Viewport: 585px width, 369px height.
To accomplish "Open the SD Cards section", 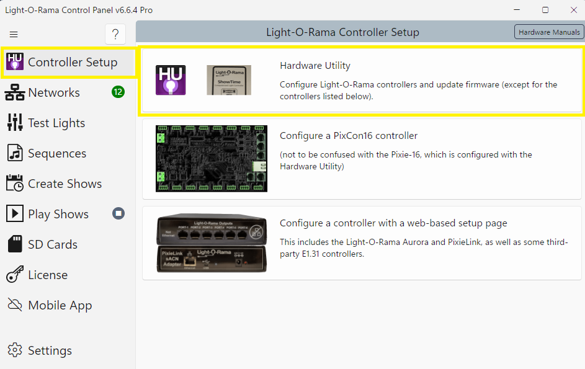I will coord(53,244).
